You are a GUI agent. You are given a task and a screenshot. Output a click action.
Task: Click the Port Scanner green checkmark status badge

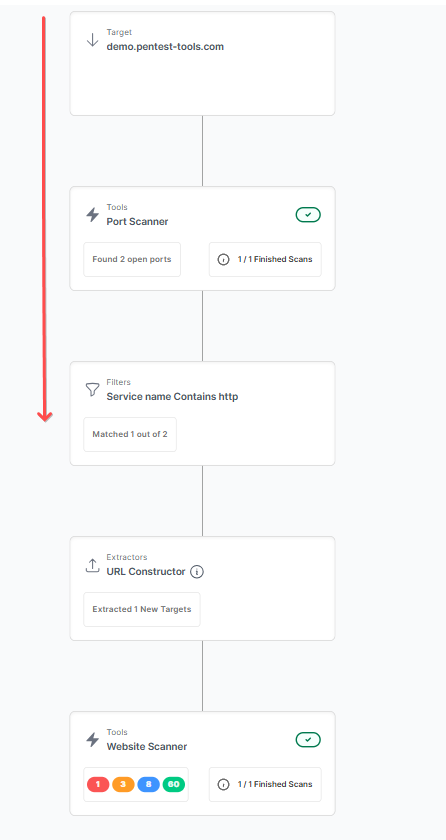pos(308,215)
